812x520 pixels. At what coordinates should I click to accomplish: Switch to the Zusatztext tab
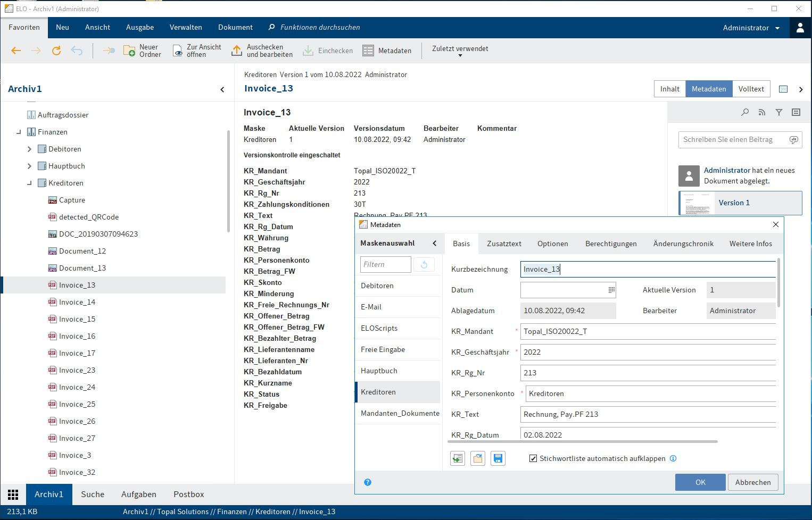(x=504, y=244)
